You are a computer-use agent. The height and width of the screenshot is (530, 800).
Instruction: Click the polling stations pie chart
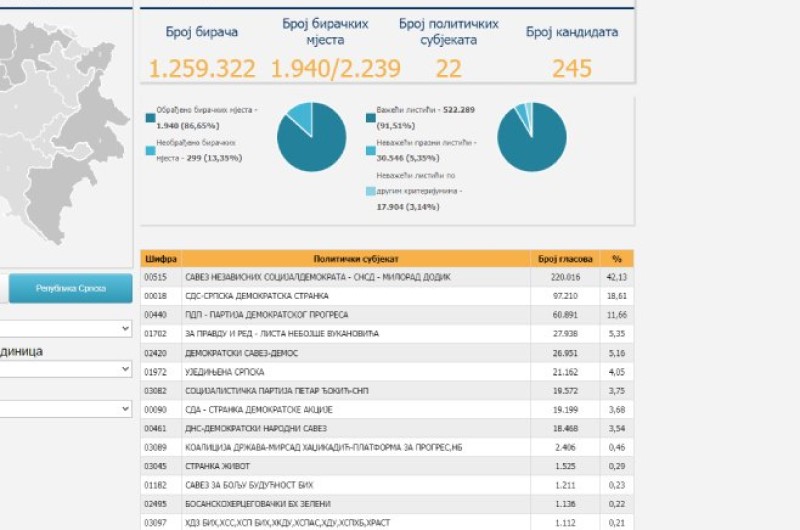[x=311, y=137]
